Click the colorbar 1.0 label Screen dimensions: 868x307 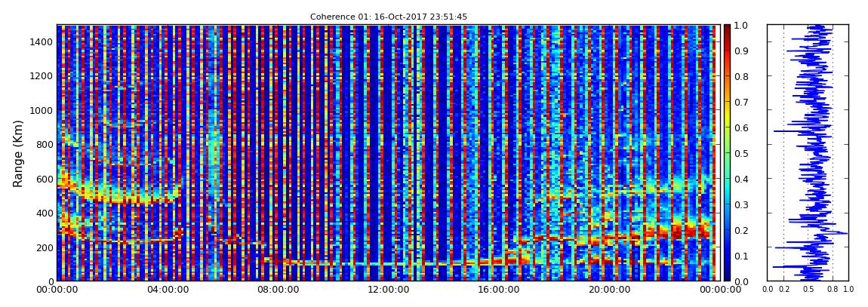click(740, 26)
